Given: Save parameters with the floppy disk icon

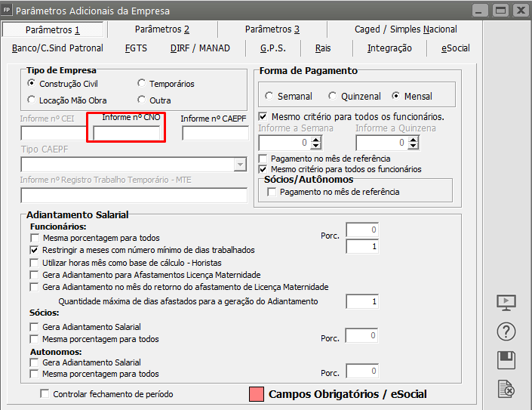Looking at the screenshot, I should pos(506,360).
